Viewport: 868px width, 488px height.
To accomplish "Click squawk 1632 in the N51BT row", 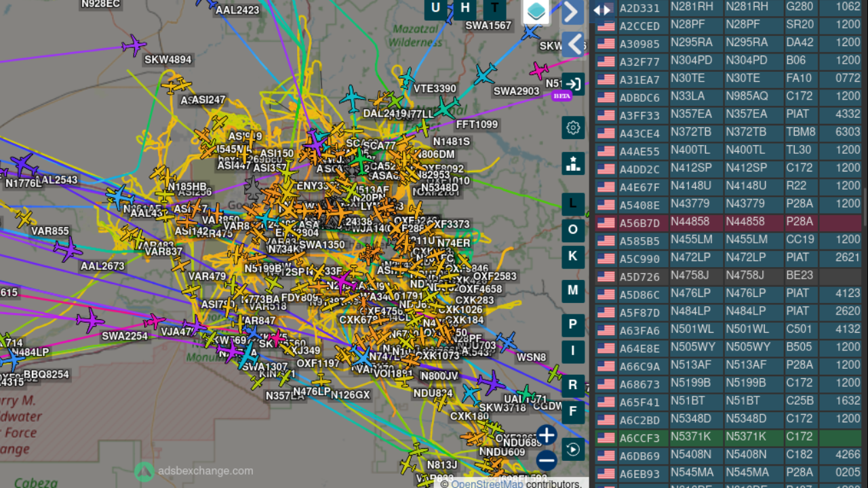I will pos(848,402).
